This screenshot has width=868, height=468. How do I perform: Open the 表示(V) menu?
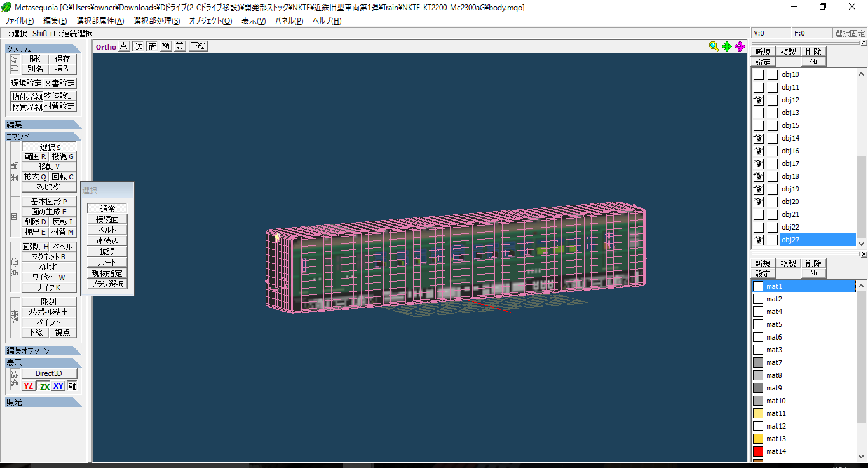click(x=254, y=21)
